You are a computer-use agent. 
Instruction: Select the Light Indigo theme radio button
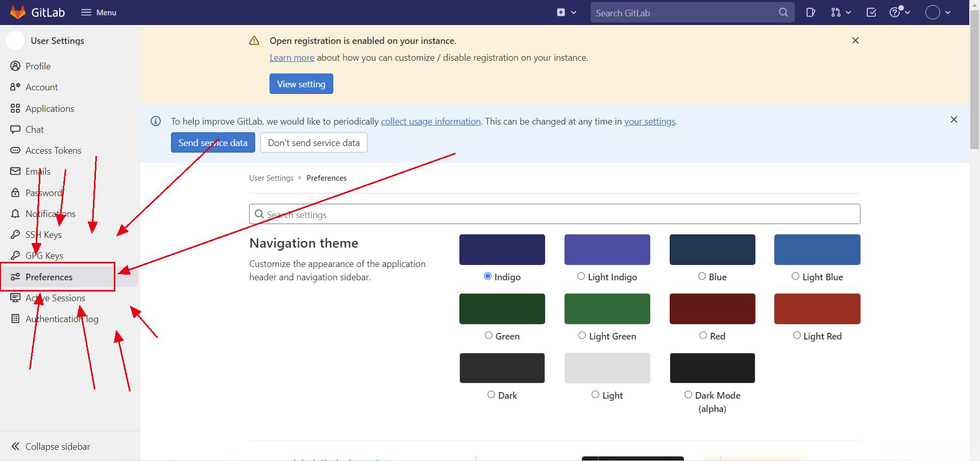click(x=581, y=276)
